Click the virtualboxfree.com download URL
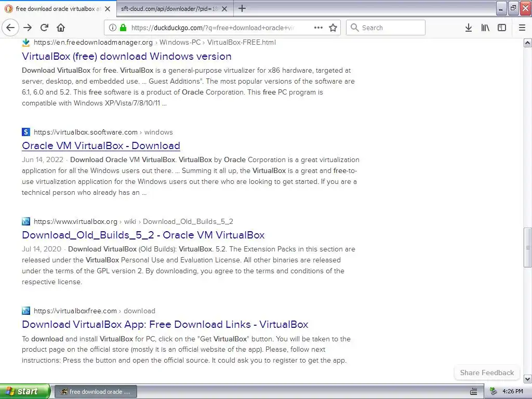The height and width of the screenshot is (399, 532). point(95,311)
